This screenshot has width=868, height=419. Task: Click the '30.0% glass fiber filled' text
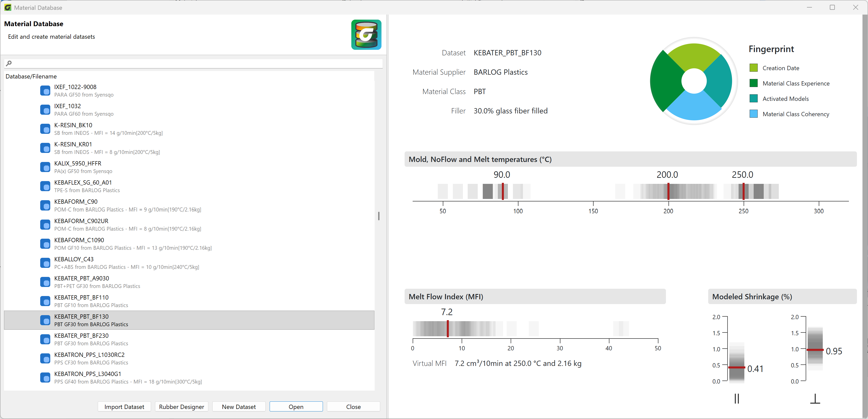[x=510, y=111]
